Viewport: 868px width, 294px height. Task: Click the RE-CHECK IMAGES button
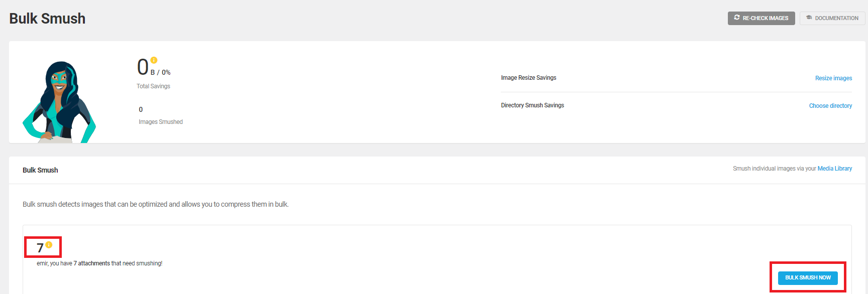pos(761,18)
